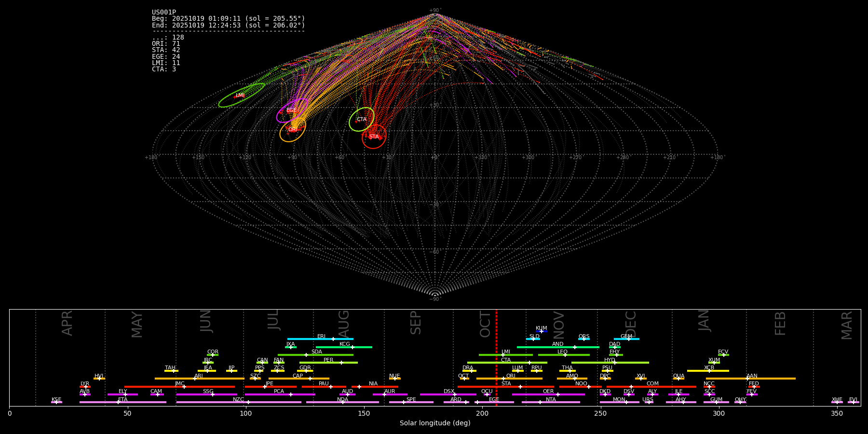This screenshot has width=868, height=434.
Task: Click the GEM shower label in timeline
Action: [x=626, y=336]
